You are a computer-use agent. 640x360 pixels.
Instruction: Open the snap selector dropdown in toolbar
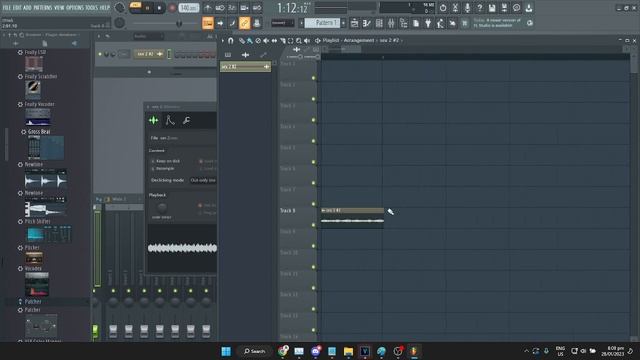(282, 23)
